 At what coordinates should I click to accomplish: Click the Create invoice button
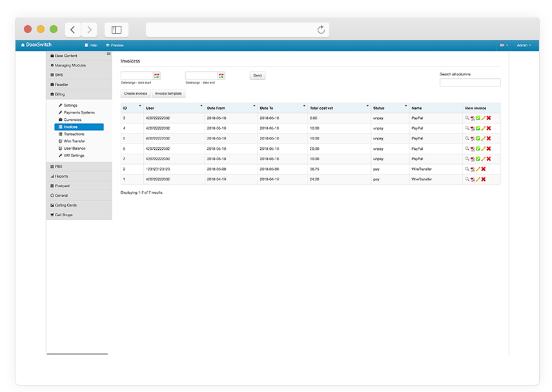(136, 94)
